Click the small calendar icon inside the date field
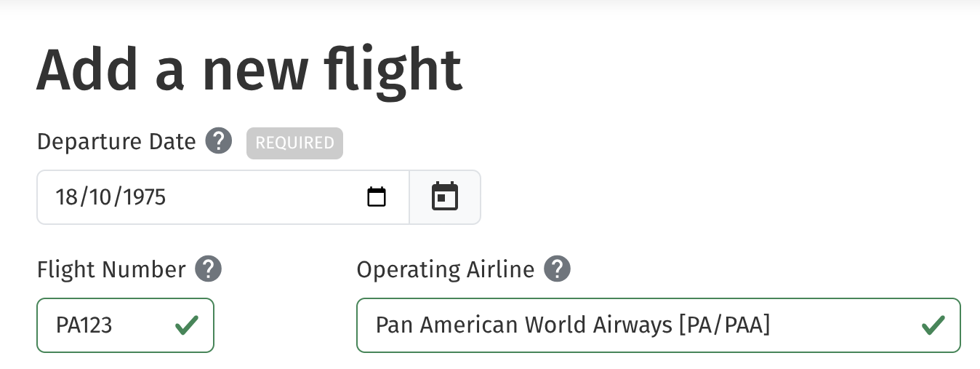The height and width of the screenshot is (369, 980). point(376,197)
